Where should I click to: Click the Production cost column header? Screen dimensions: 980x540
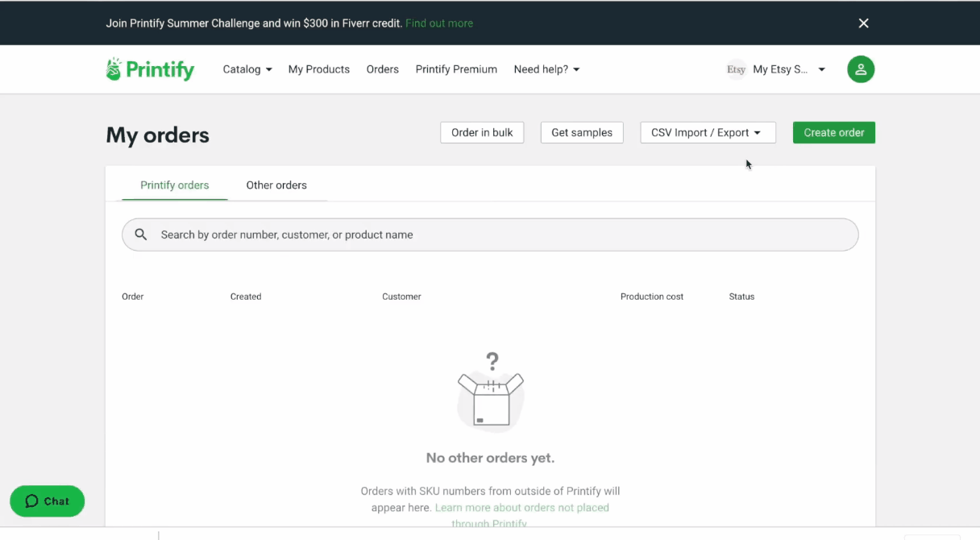[x=652, y=297]
